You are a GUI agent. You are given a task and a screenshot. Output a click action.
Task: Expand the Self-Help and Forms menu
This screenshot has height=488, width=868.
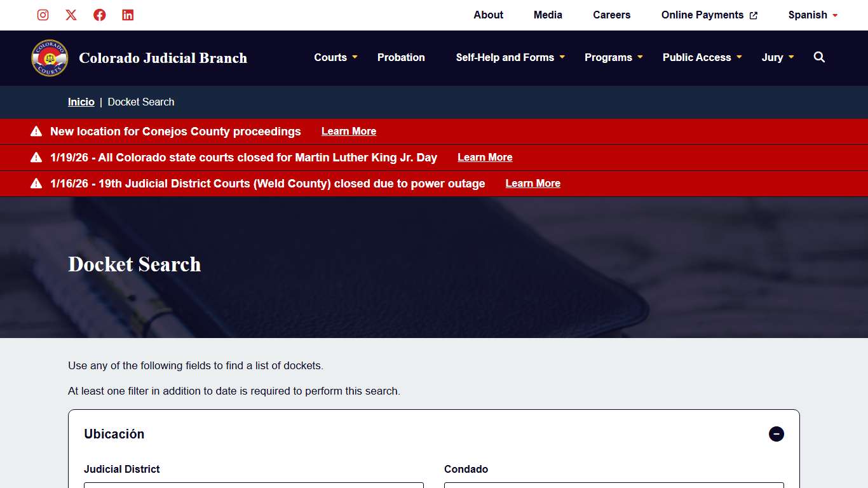510,57
